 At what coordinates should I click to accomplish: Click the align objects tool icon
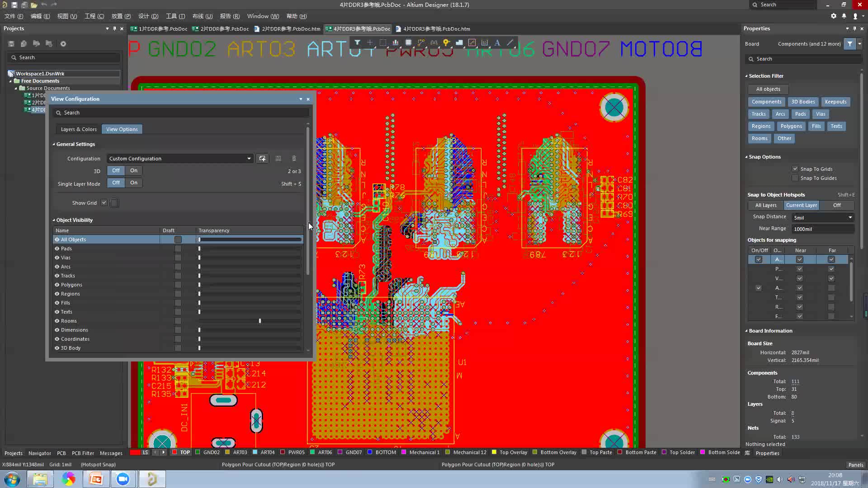(x=396, y=42)
